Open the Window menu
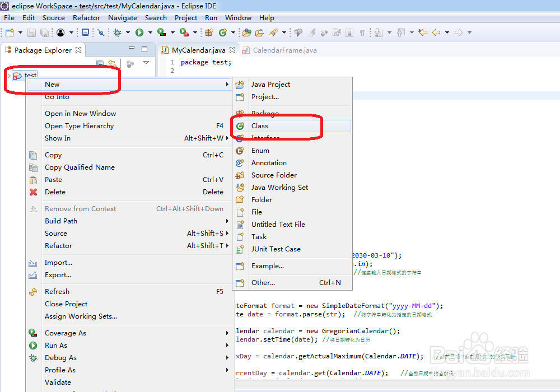 (x=238, y=17)
